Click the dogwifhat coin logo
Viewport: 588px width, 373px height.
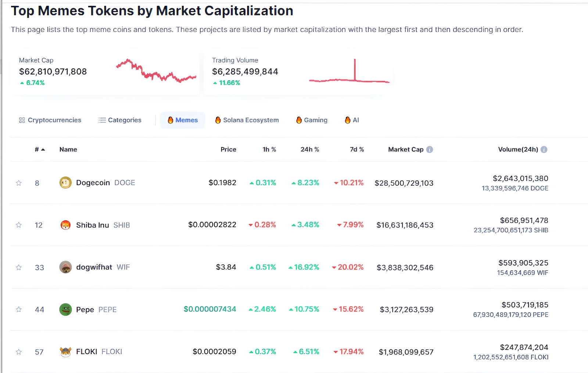coord(65,267)
